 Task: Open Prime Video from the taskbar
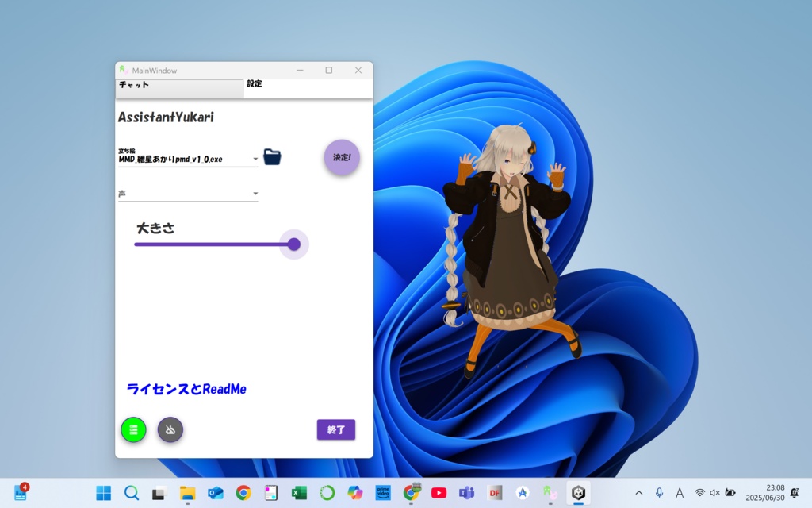click(x=383, y=493)
